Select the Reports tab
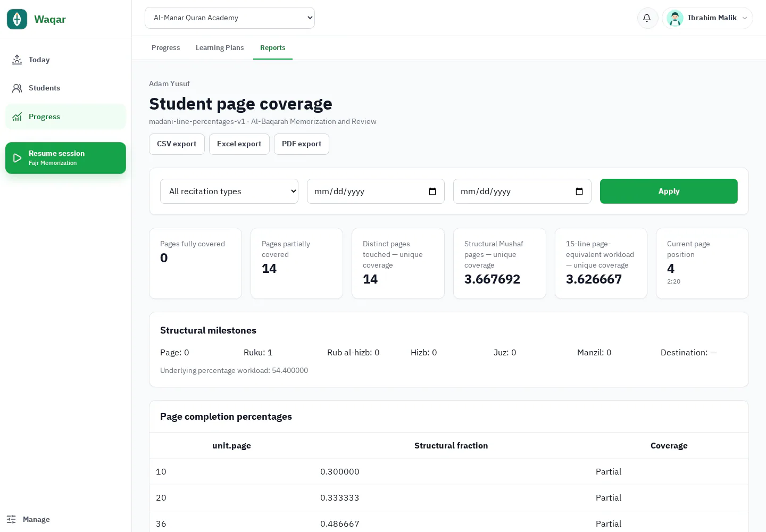 click(273, 47)
